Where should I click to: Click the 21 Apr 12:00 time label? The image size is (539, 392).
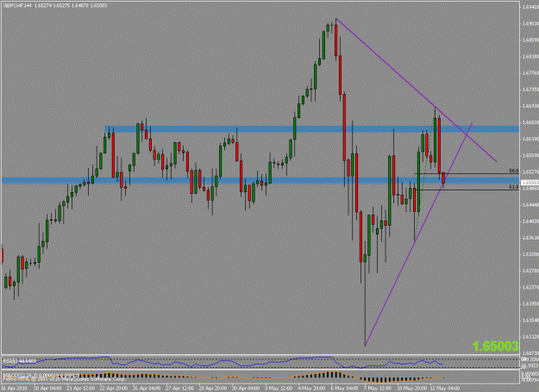[81, 389]
